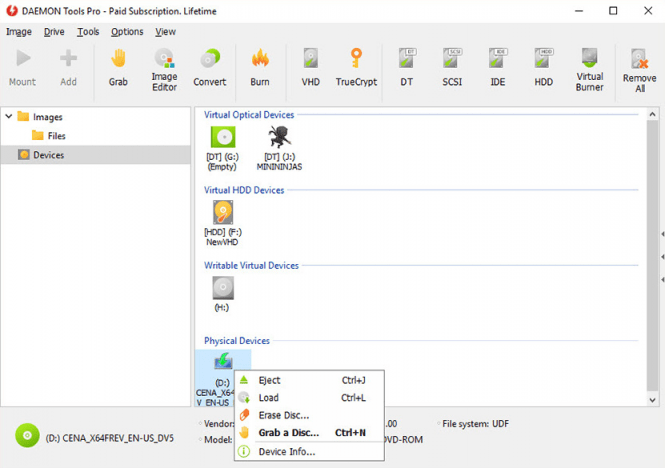Click Remove All devices

point(640,70)
